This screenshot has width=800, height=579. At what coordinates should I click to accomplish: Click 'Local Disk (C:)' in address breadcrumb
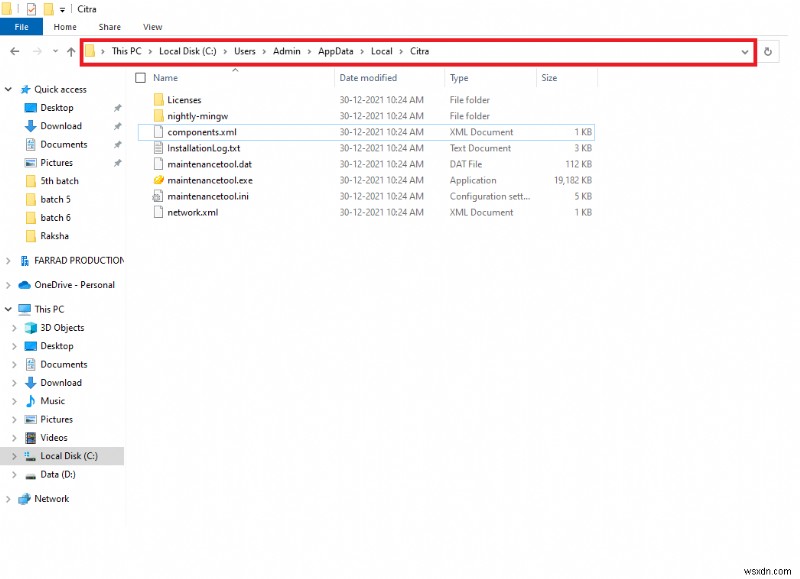[187, 51]
